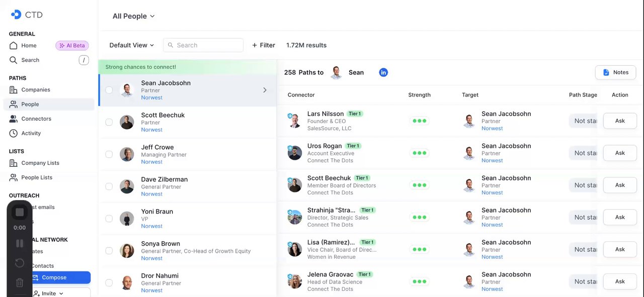Click the Tier 1 badge for Lars Nilsson
The width and height of the screenshot is (644, 297).
(355, 114)
